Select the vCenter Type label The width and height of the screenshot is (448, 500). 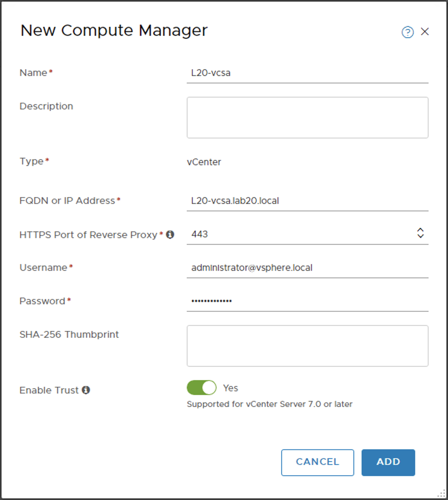click(x=204, y=162)
